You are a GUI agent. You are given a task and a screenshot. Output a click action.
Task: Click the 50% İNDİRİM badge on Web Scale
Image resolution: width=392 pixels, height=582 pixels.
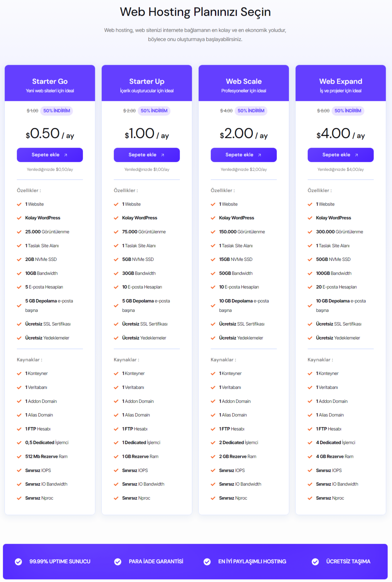coord(251,111)
